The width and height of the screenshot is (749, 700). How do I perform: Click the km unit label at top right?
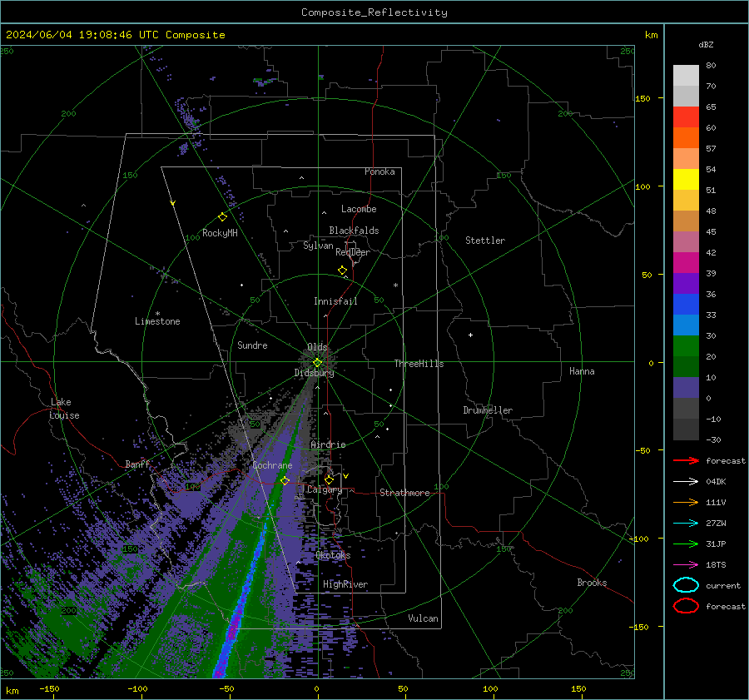click(x=651, y=35)
